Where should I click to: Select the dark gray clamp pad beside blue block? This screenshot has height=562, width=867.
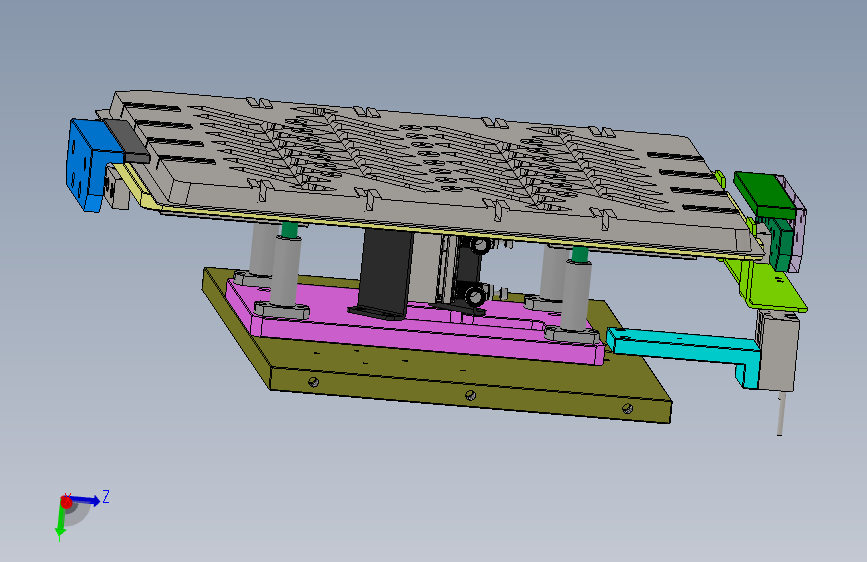coord(128,142)
